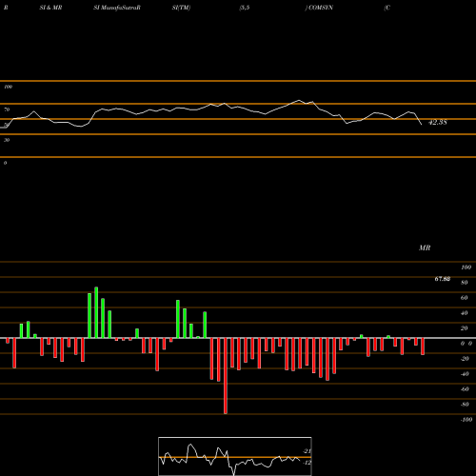Click the MR axis label -100
The image size is (476, 476).
coord(466,420)
